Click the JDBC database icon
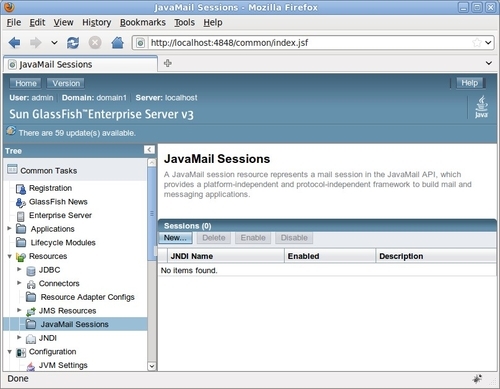This screenshot has height=389, width=500. tap(31, 271)
